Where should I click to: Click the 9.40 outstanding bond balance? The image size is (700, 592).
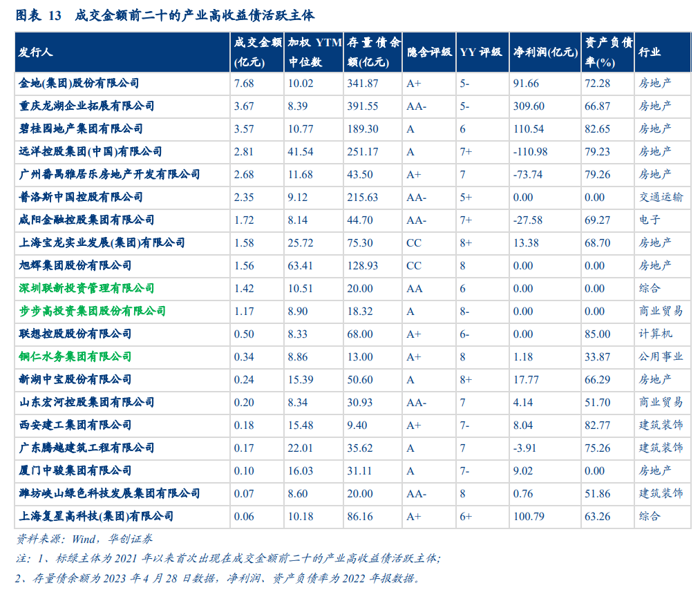pyautogui.click(x=357, y=425)
